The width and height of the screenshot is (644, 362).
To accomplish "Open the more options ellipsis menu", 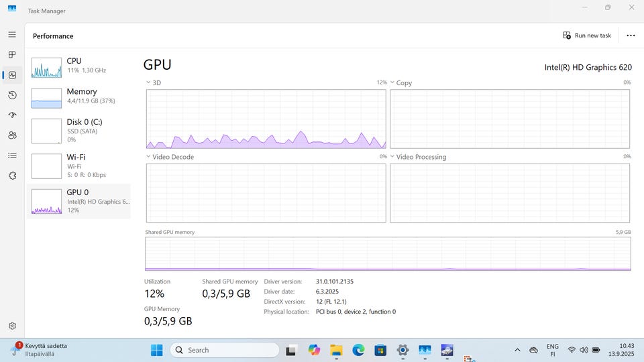I will pos(631,36).
